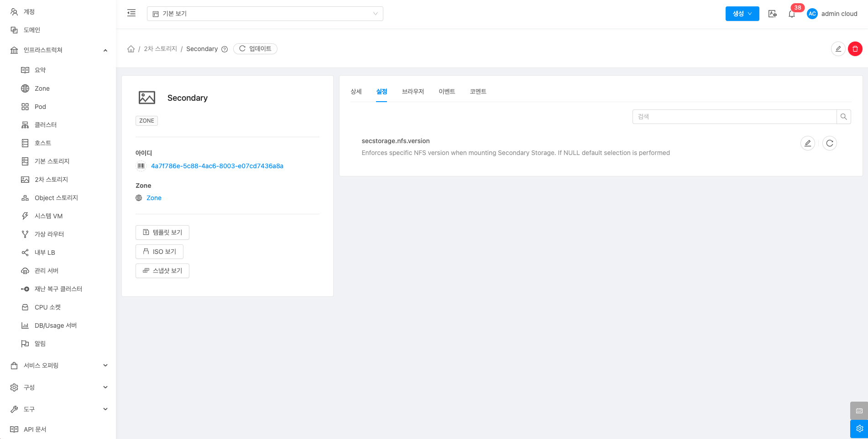Click the language translate icon in header
This screenshot has height=439, width=868.
click(772, 14)
